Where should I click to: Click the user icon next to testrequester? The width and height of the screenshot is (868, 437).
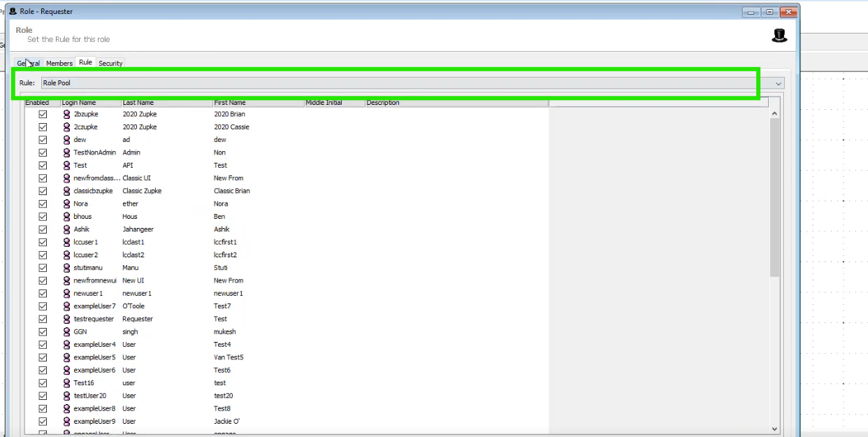(x=66, y=319)
